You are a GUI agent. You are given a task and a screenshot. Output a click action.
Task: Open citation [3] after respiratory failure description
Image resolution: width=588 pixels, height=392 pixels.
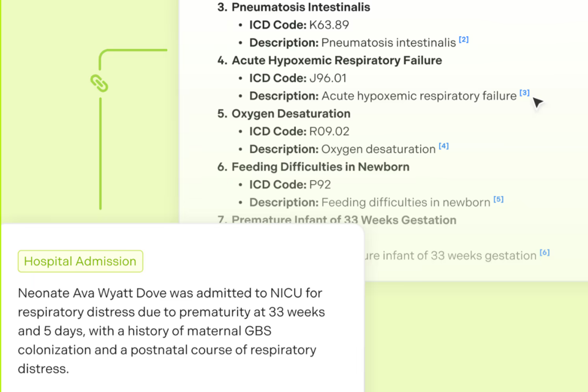[524, 93]
